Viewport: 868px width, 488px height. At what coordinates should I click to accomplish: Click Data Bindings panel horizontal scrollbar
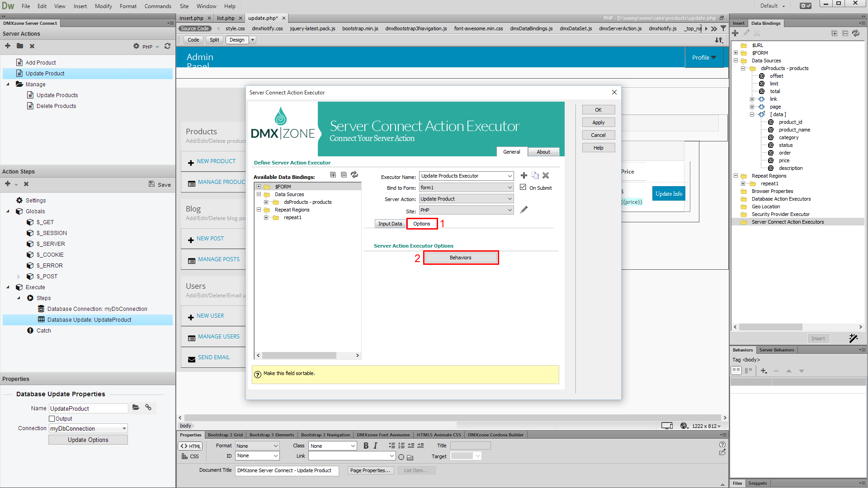pos(771,327)
